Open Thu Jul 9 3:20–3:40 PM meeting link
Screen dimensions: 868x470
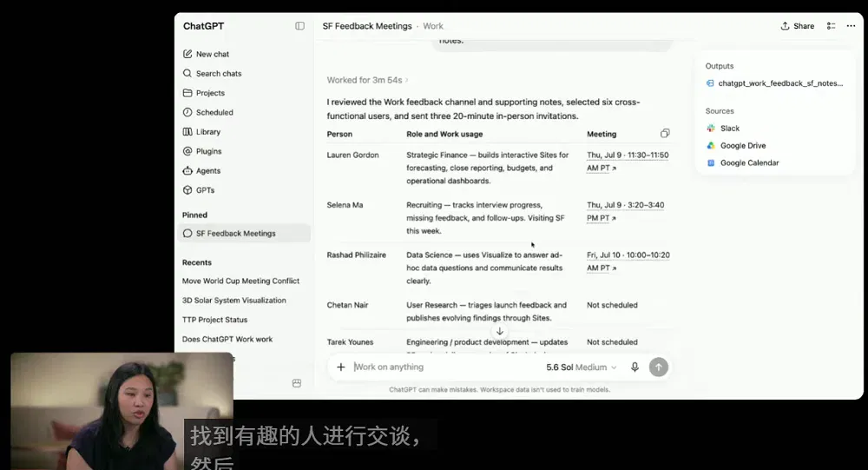tap(626, 211)
